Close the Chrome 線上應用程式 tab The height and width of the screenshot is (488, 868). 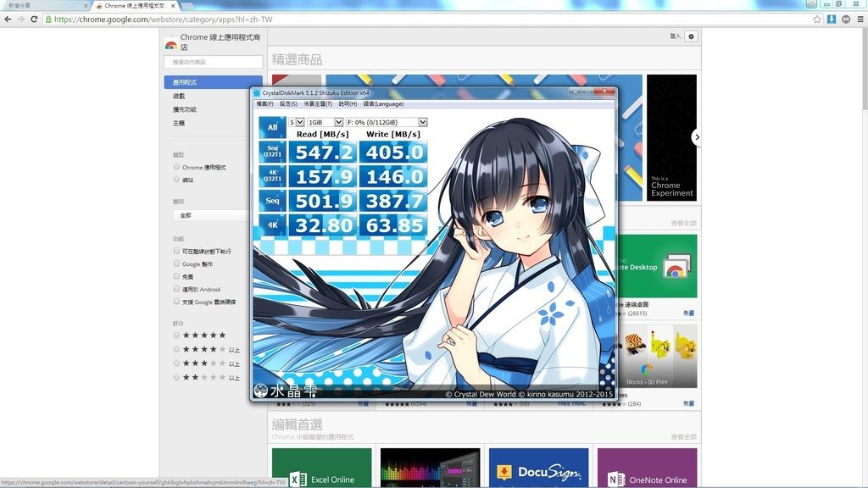coord(173,6)
